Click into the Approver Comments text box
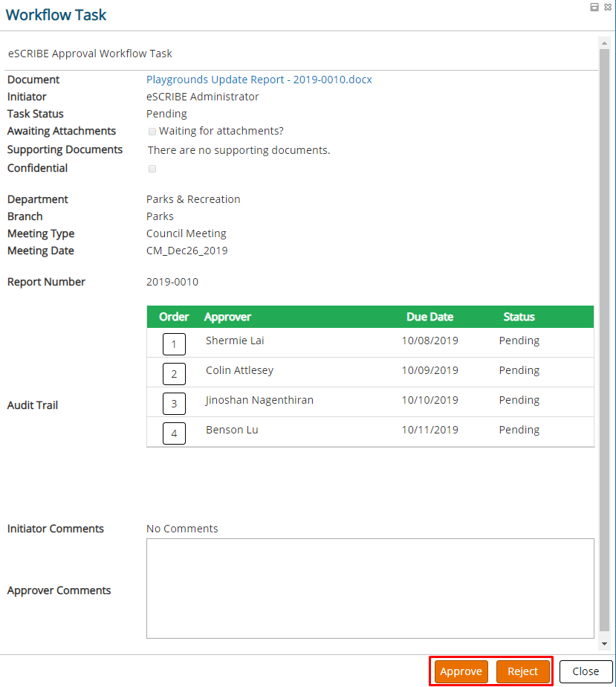 [370, 588]
